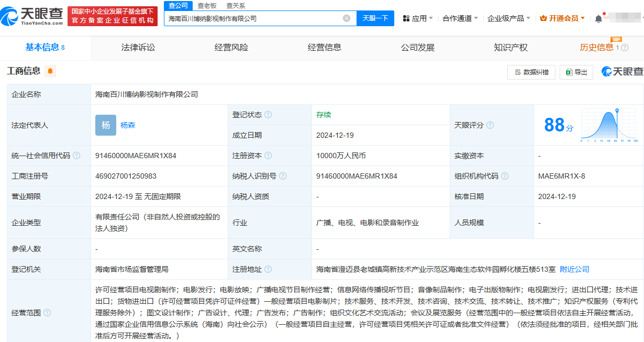This screenshot has width=644, height=342.
Task: Click the help icon next to 登记状态
Action: coord(268,115)
